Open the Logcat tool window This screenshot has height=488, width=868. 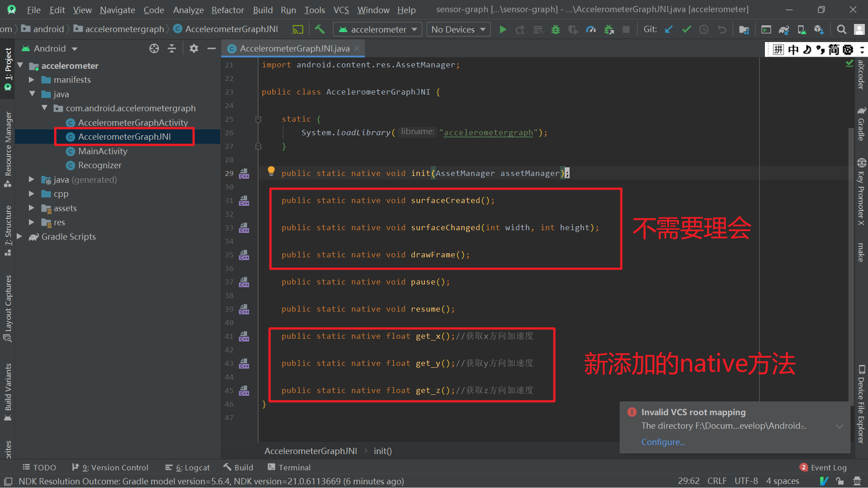click(x=188, y=467)
